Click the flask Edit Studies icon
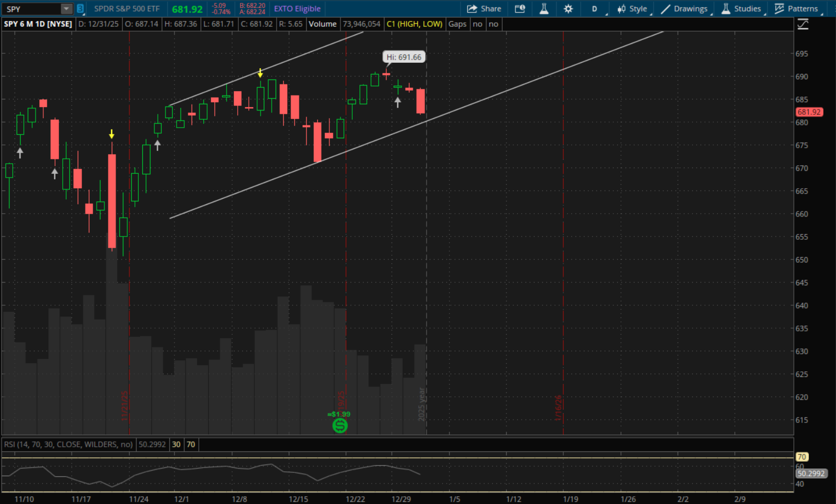Screen dimensions: 836x504 544,9
